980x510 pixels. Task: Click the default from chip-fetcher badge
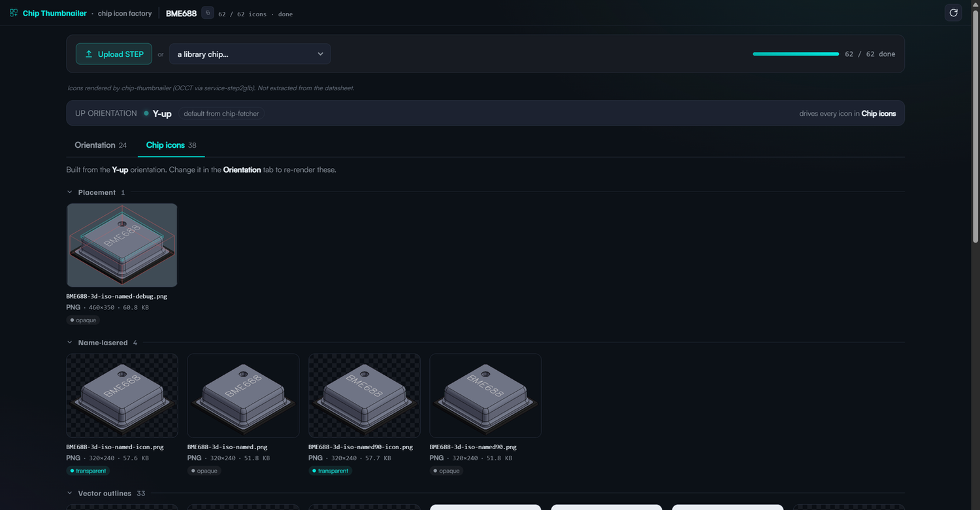[x=221, y=114]
